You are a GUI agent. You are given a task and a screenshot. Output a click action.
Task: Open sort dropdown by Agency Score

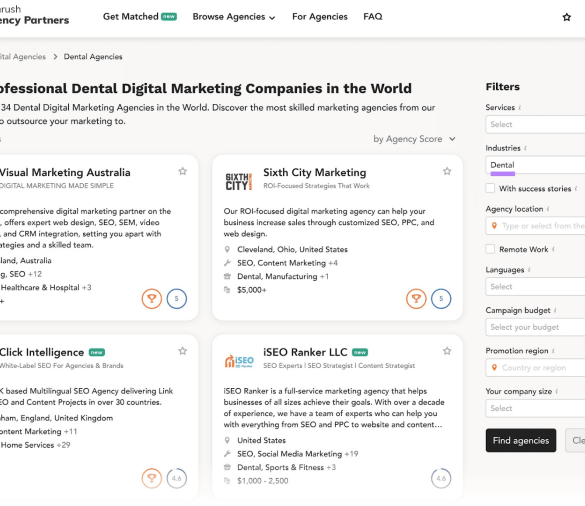414,139
